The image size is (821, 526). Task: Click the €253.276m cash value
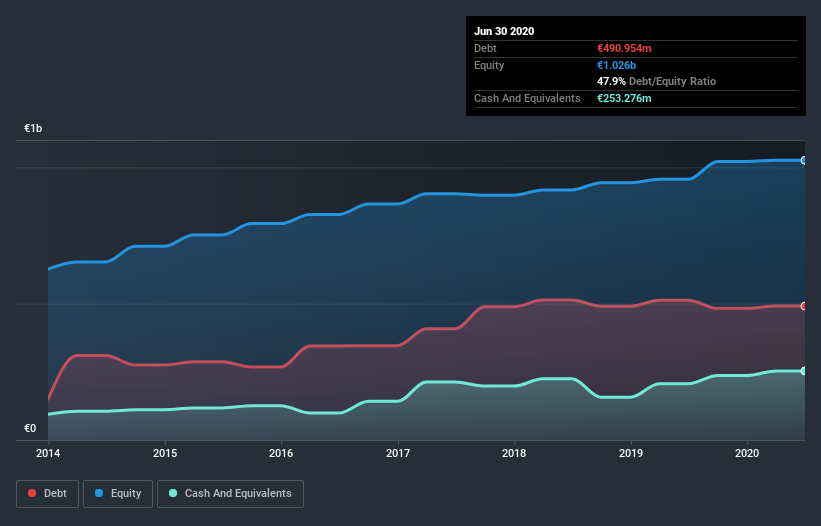click(624, 98)
